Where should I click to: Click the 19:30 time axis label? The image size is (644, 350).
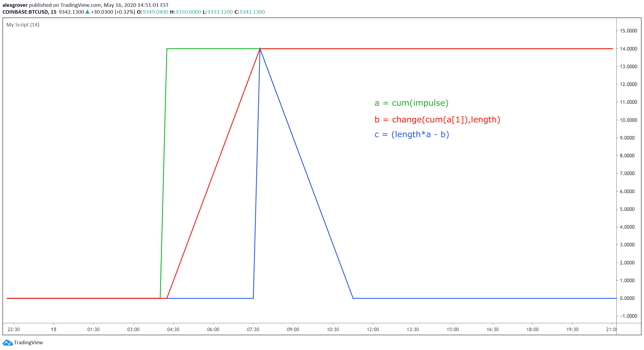[572, 330]
